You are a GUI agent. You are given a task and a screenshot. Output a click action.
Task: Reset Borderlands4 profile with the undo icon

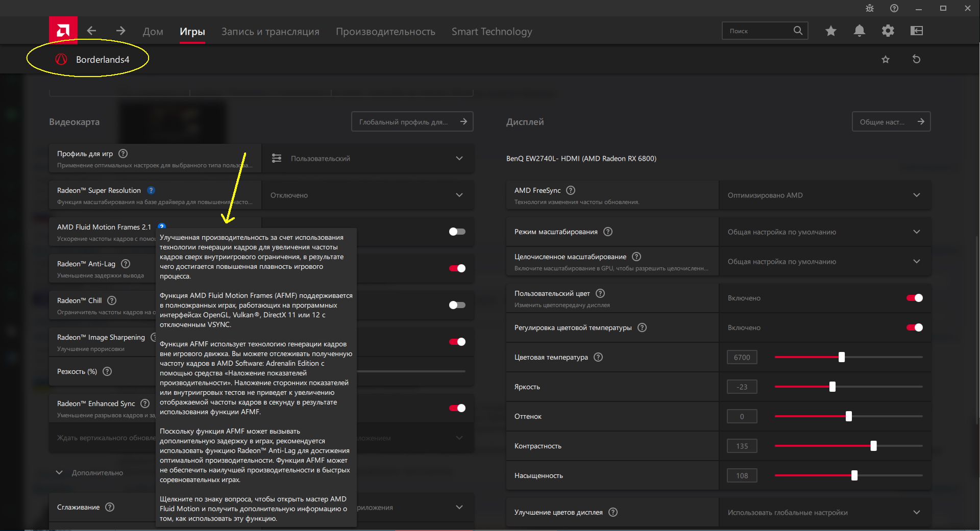916,59
